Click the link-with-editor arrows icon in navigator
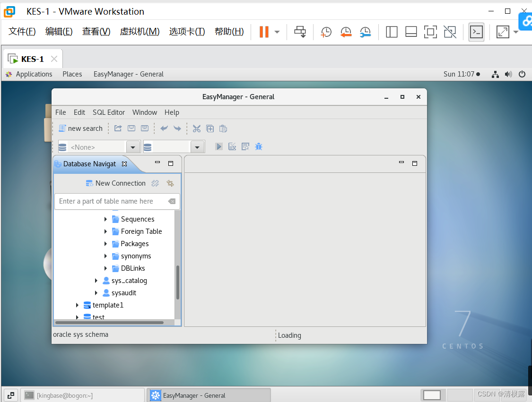 tap(170, 183)
